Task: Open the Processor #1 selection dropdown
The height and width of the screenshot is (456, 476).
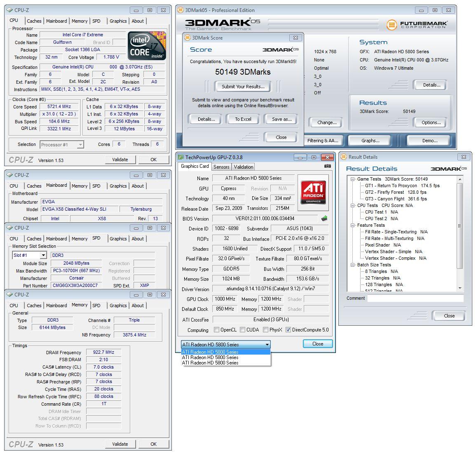Action: 62,145
